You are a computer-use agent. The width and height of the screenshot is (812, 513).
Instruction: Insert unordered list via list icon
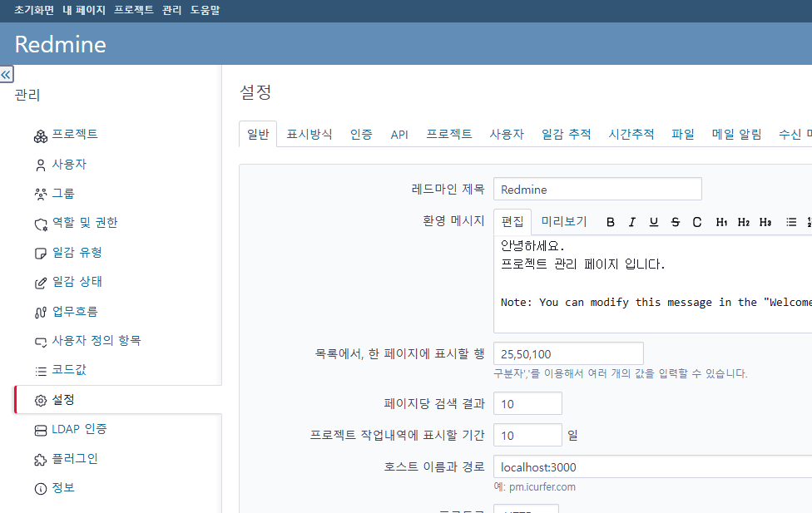point(791,222)
